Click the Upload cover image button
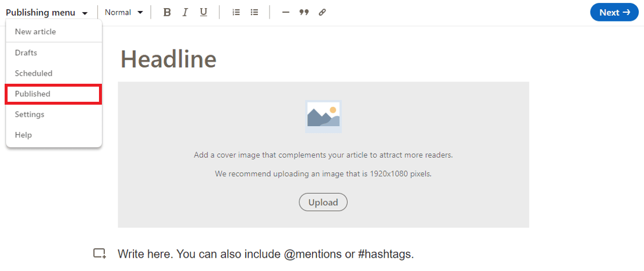The height and width of the screenshot is (271, 644). click(x=323, y=202)
